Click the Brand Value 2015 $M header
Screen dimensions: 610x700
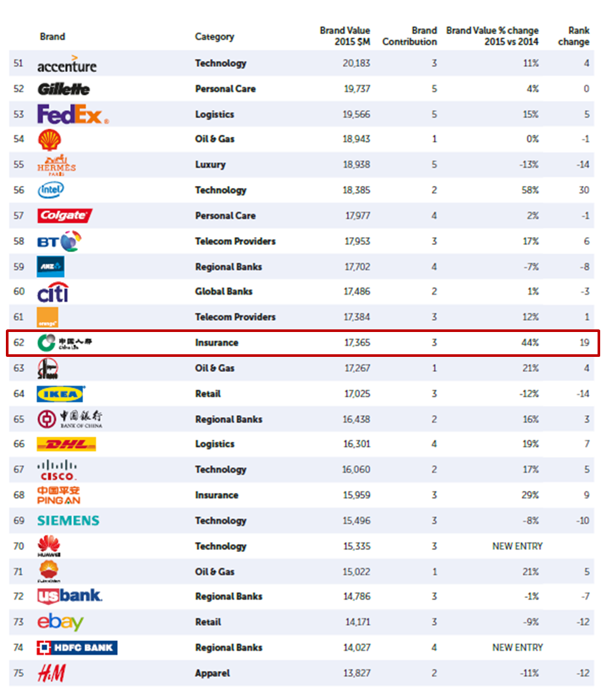(x=344, y=36)
